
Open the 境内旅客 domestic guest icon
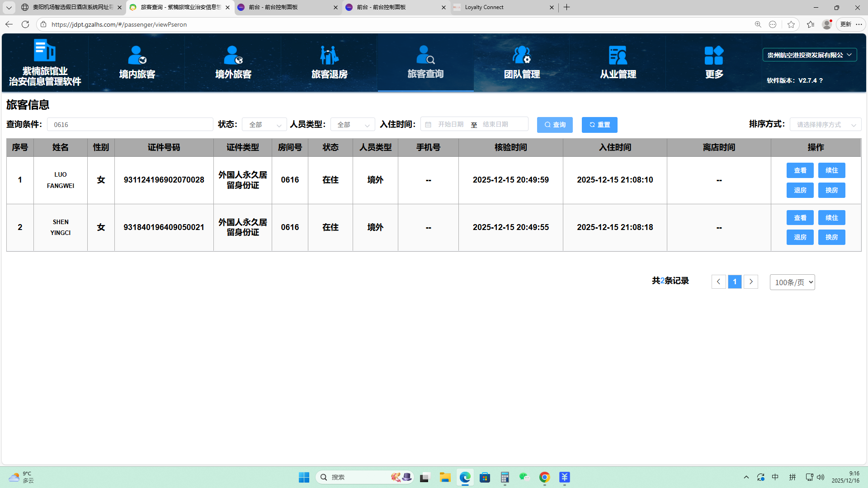tap(137, 56)
